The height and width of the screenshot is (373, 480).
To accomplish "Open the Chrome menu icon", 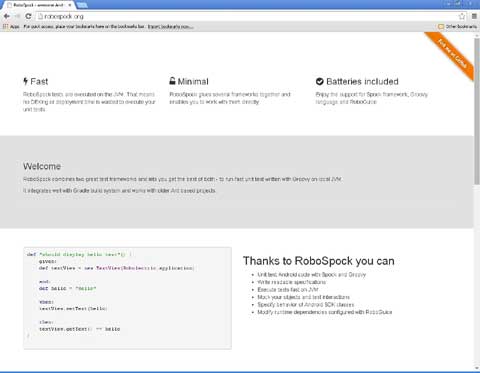I will coord(474,16).
